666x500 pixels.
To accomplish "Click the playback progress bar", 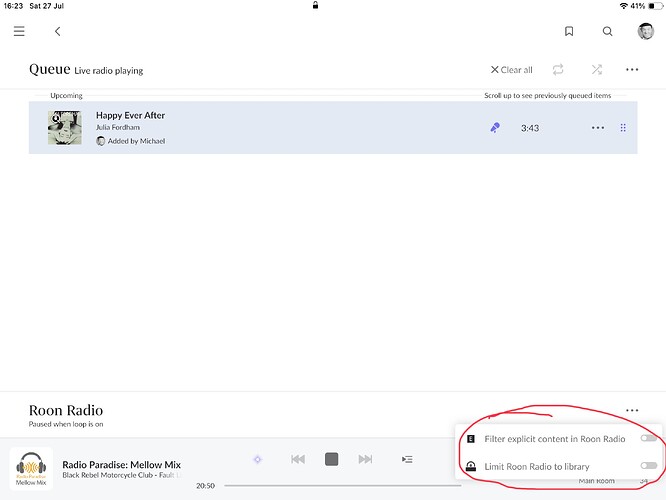I will coord(342,486).
